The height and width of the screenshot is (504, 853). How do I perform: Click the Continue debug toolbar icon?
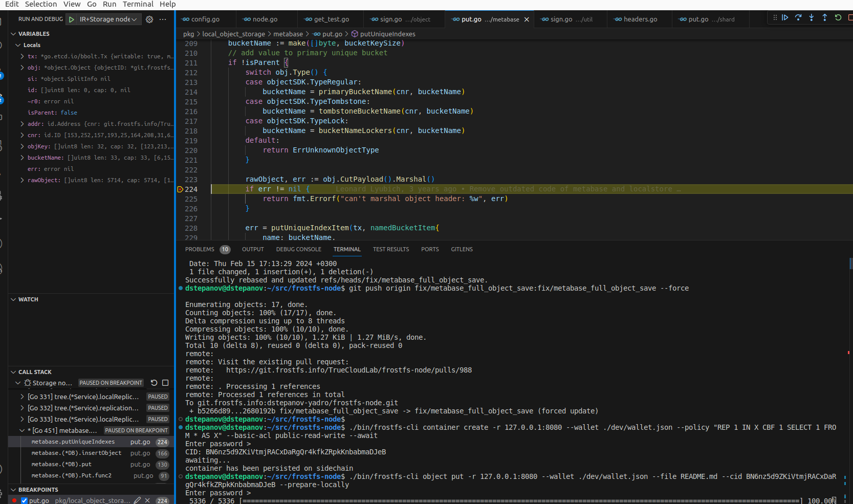[785, 17]
